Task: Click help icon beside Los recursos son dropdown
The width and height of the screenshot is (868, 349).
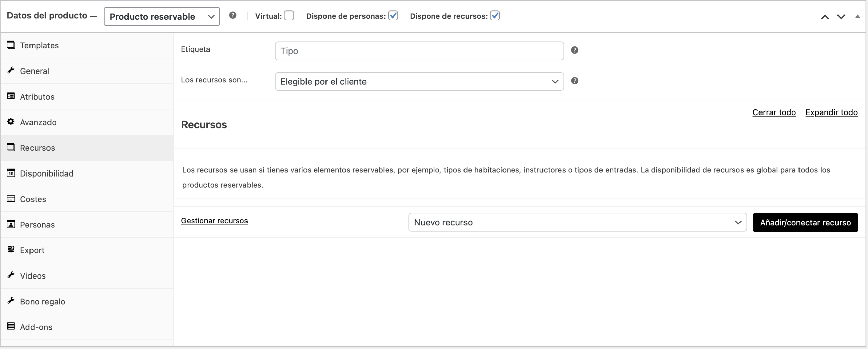Action: [x=574, y=81]
